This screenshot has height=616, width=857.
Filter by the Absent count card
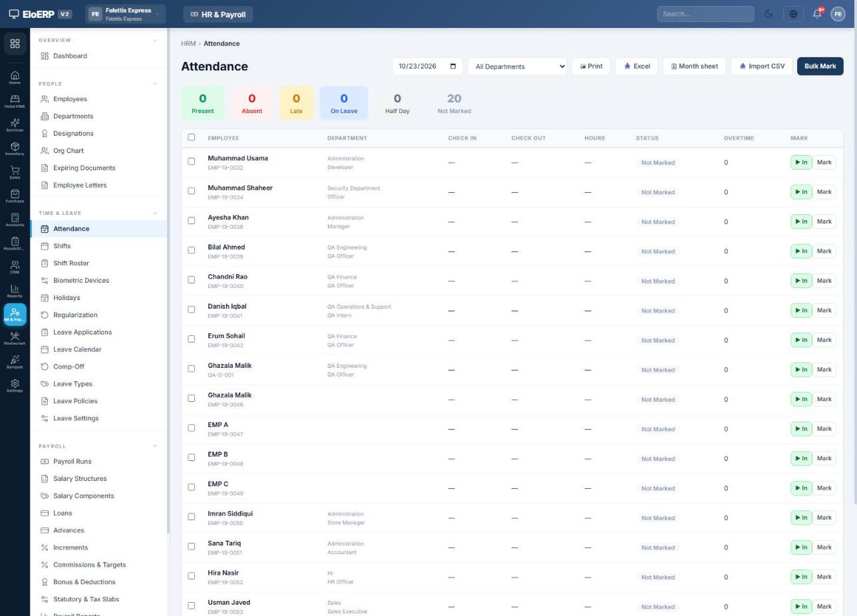point(252,103)
